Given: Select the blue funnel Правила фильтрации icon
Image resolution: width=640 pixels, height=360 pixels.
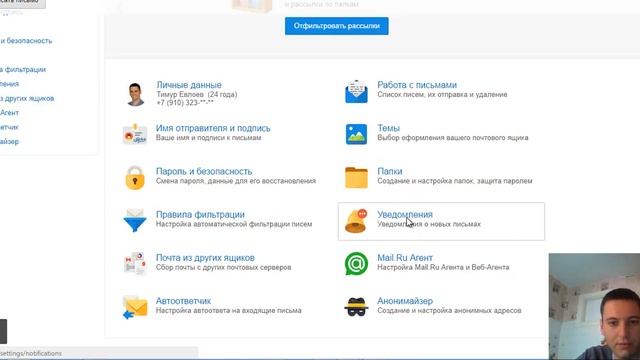Looking at the screenshot, I should [x=135, y=220].
